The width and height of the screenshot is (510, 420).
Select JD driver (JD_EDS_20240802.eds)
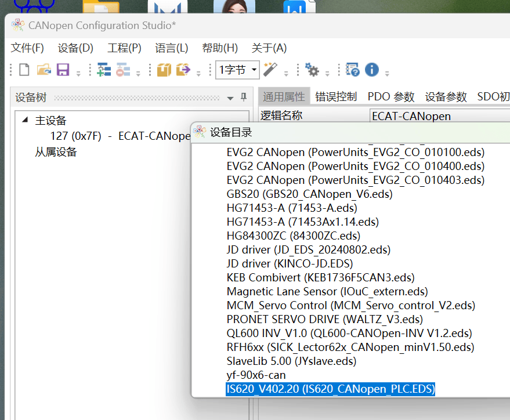[309, 249]
